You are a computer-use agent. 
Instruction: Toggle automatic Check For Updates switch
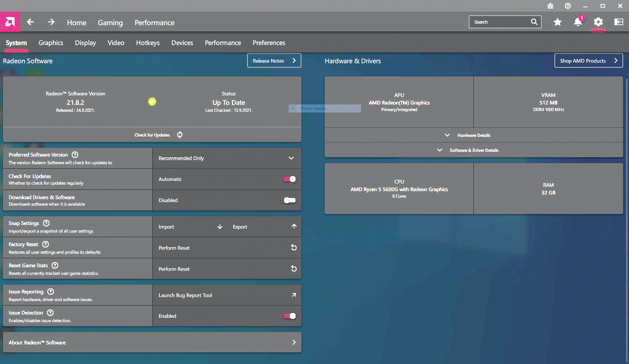pos(290,179)
